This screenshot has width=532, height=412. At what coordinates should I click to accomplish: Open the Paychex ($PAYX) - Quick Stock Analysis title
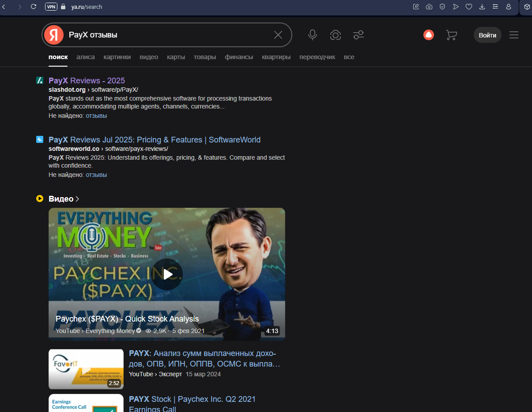[127, 319]
